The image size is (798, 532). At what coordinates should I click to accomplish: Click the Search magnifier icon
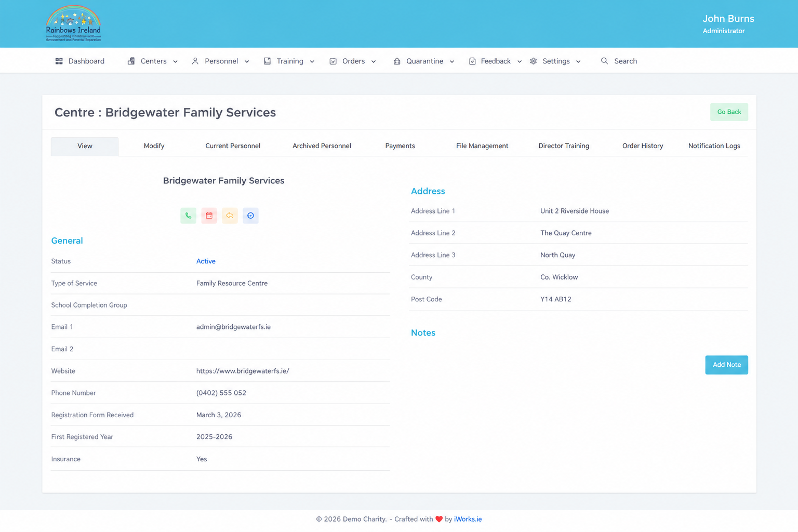tap(604, 61)
